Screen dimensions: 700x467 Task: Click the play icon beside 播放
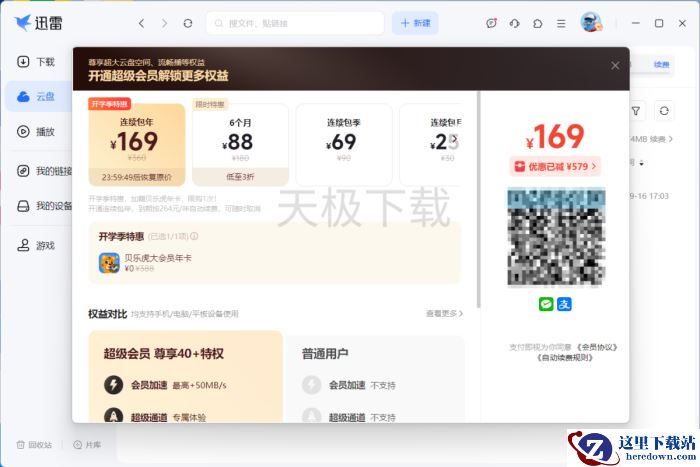point(23,132)
